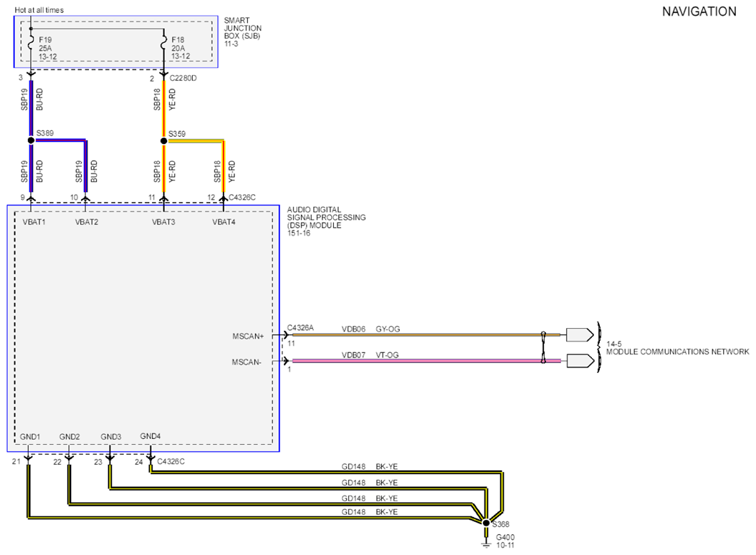Click connector label C4326A
The image size is (756, 555).
(x=300, y=327)
